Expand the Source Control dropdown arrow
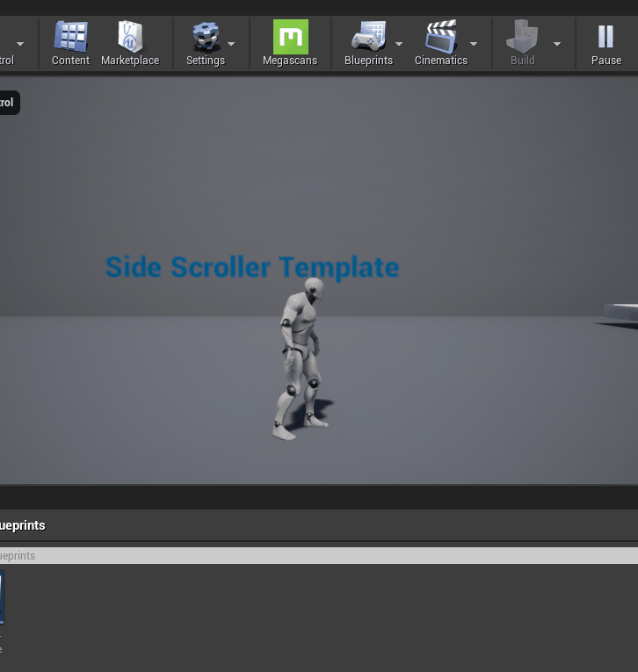 (x=20, y=44)
